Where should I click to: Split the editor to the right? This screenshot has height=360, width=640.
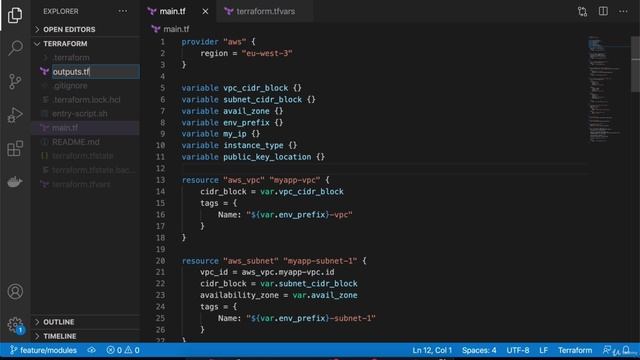point(603,11)
